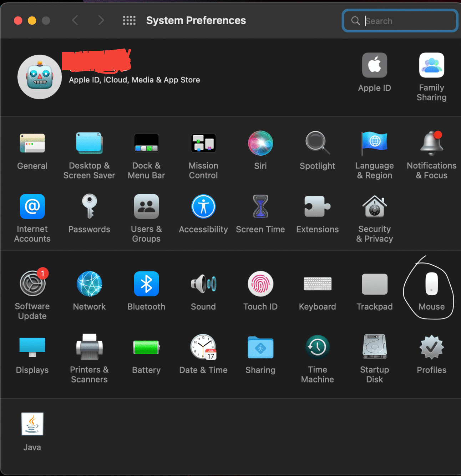
Task: Open Time Machine preferences
Action: 318,347
